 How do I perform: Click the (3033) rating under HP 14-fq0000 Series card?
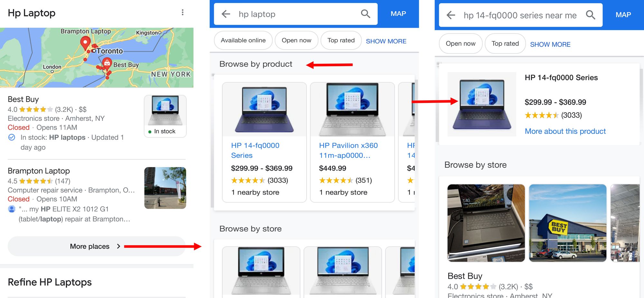pos(278,180)
